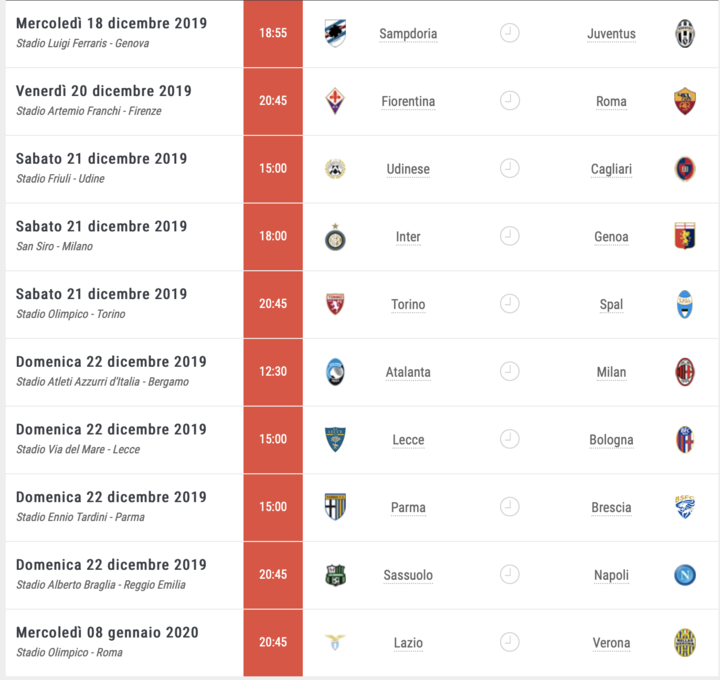Click the Fiorentina club crest
The image size is (720, 680).
tap(335, 101)
